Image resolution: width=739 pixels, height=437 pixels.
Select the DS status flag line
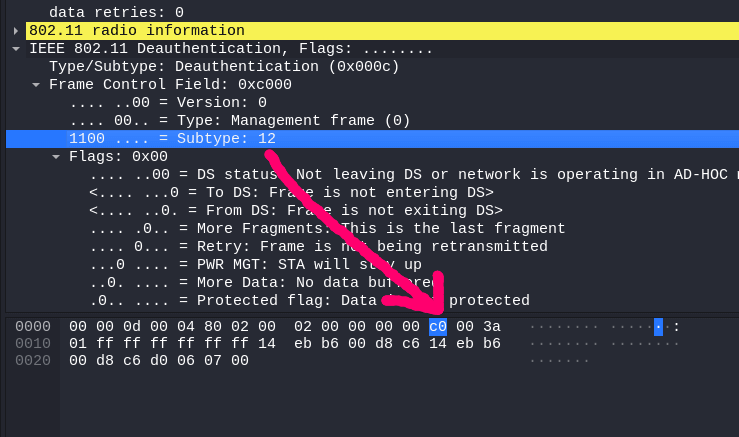[x=400, y=174]
